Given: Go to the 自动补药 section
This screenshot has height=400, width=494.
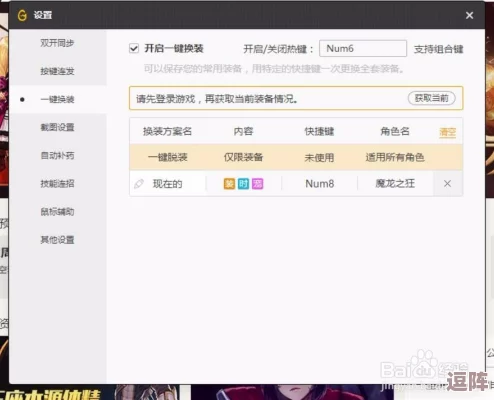Looking at the screenshot, I should click(x=57, y=155).
